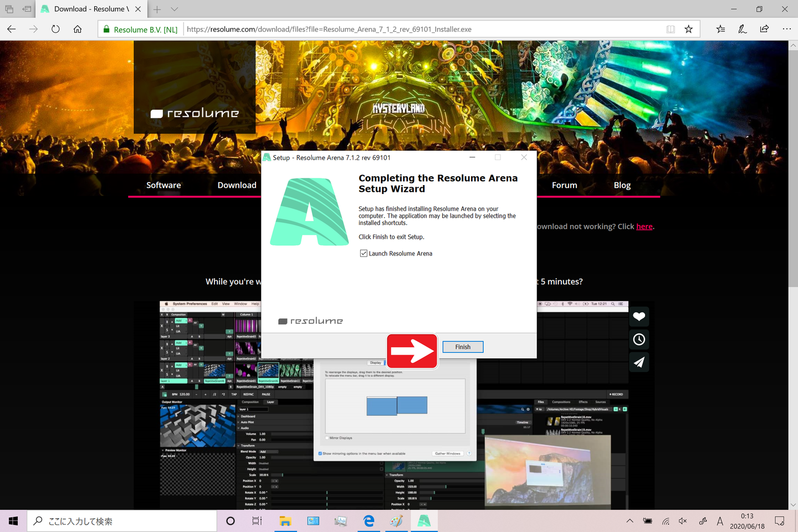This screenshot has width=798, height=532.
Task: Show hidden system tray icons
Action: pyautogui.click(x=630, y=521)
